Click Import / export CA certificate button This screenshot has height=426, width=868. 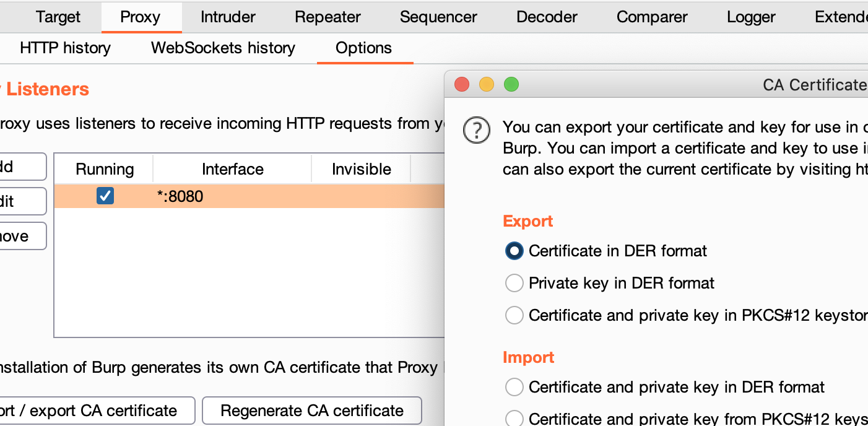click(x=93, y=411)
